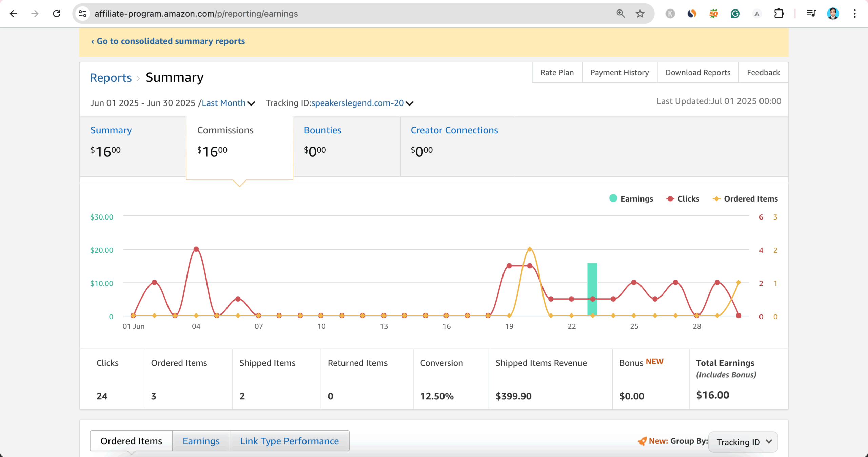
Task: Open the Rate Plan page
Action: [x=557, y=72]
